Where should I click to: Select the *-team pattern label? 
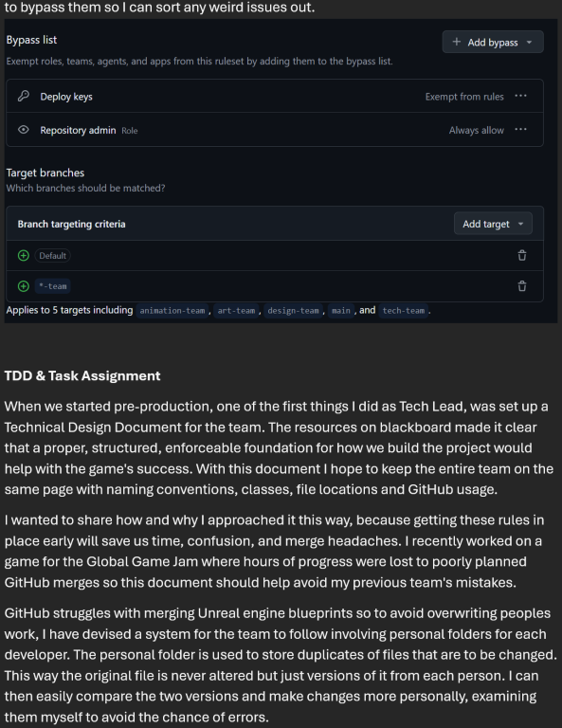coord(53,286)
